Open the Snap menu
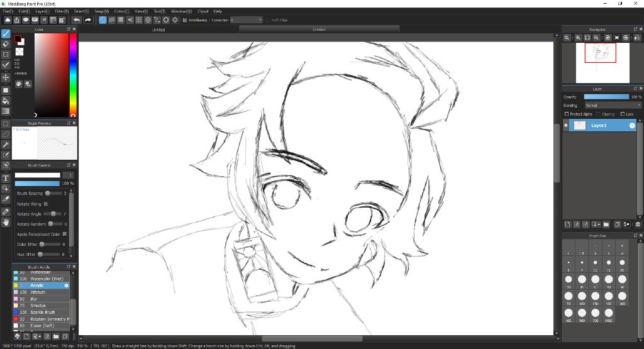The image size is (644, 349). pyautogui.click(x=101, y=11)
